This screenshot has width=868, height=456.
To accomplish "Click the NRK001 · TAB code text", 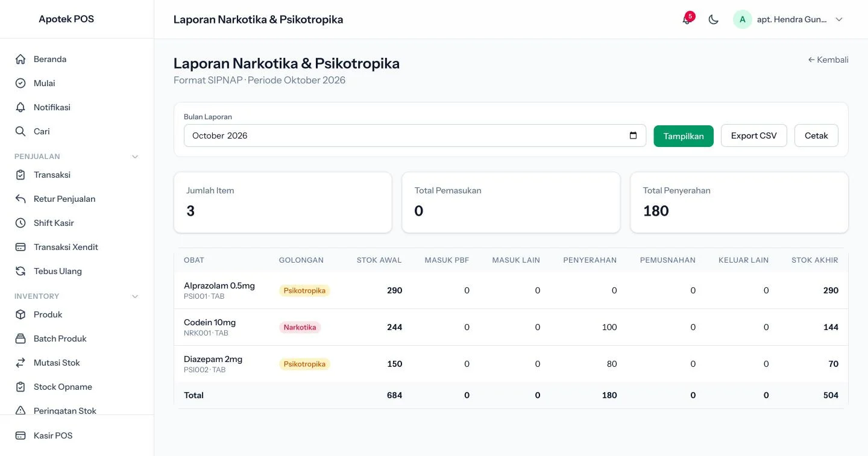I will pos(206,333).
